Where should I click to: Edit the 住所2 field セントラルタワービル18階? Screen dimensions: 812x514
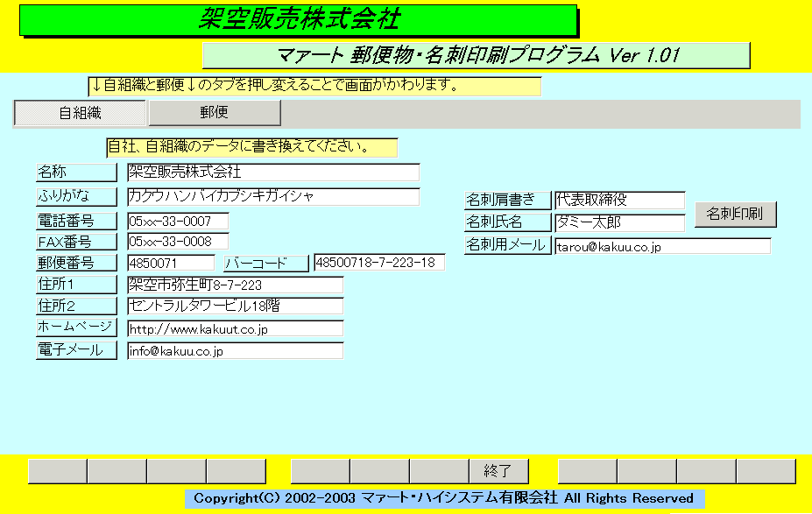point(235,306)
